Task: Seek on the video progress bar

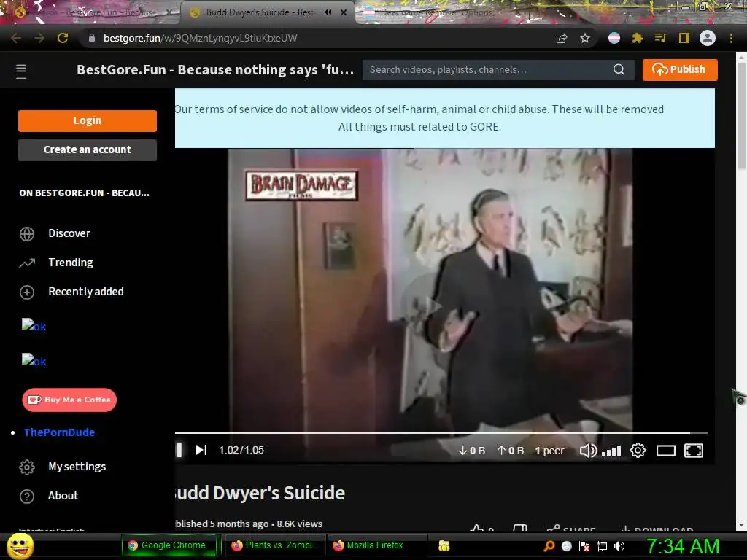Action: (441, 432)
